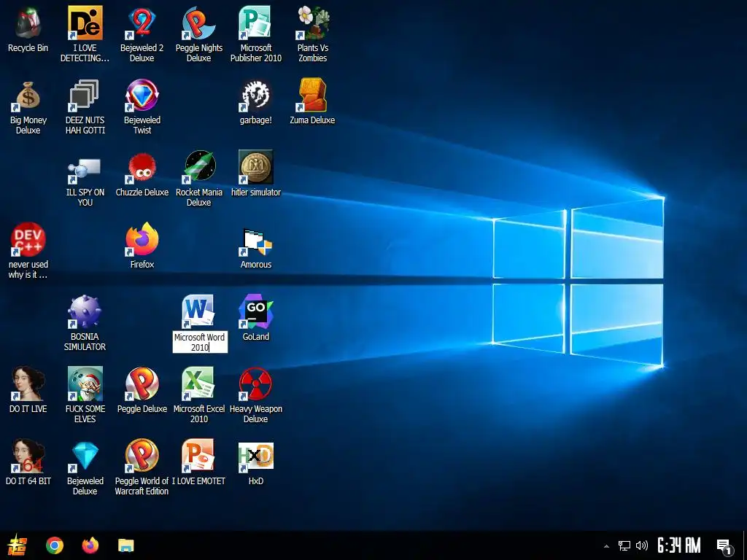Launch Firefox from the taskbar

(x=90, y=545)
